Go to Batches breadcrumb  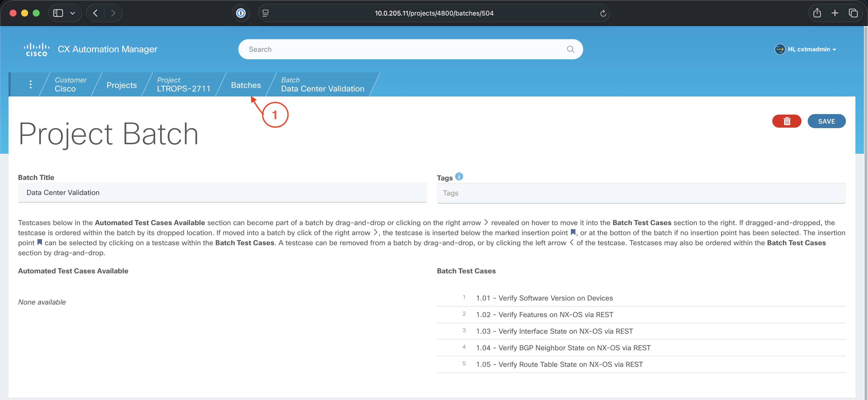(x=246, y=85)
